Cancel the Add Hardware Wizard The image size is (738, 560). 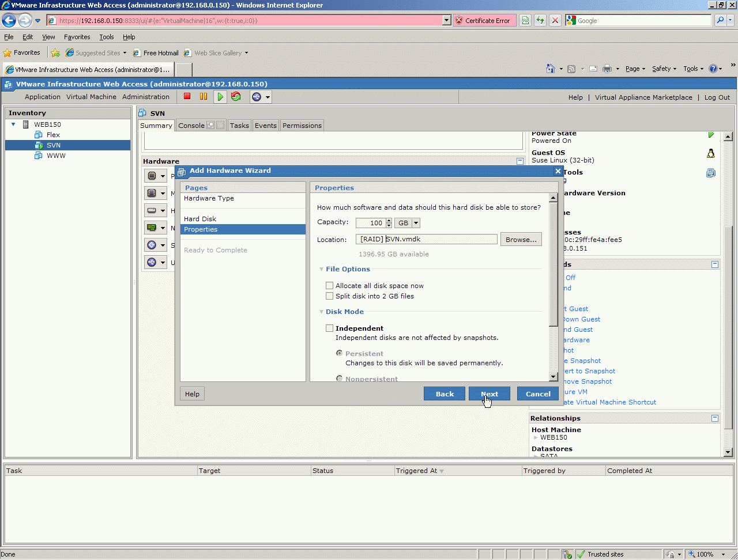pos(538,394)
